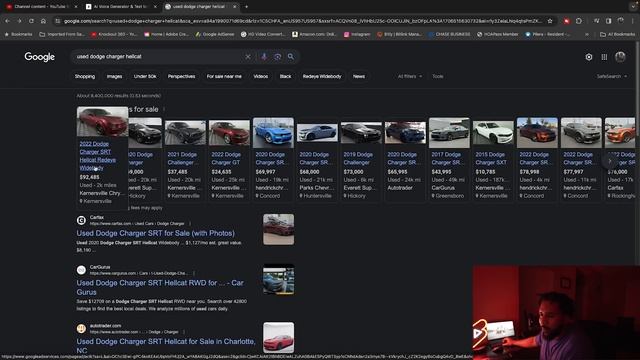Open the browser home page icon
The height and width of the screenshot is (360, 640).
43,21
